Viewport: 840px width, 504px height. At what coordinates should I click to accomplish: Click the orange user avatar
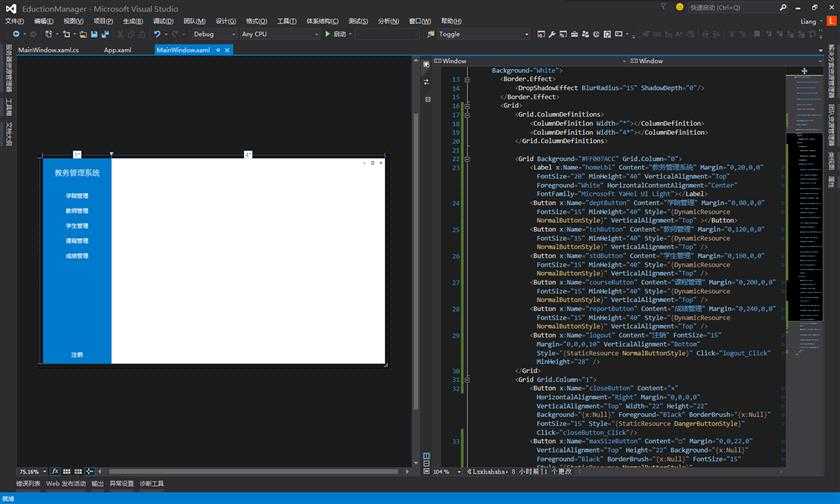pyautogui.click(x=831, y=21)
